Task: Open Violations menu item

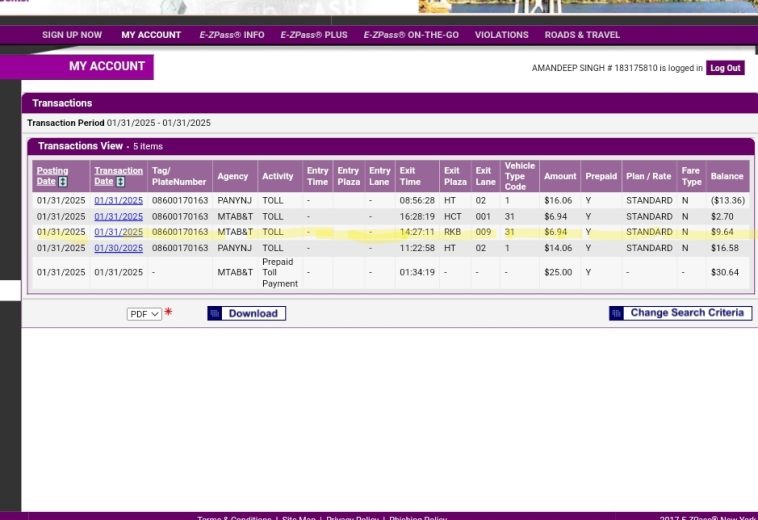Action: [x=501, y=35]
